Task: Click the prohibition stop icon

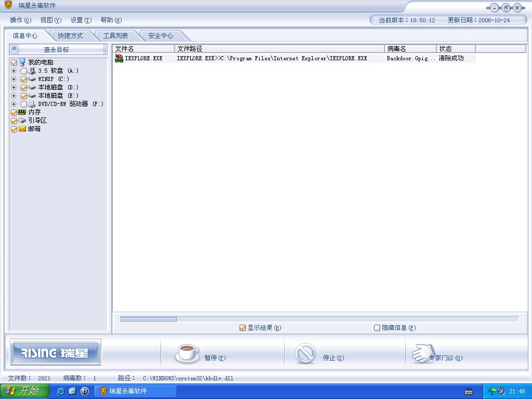Action: [x=305, y=353]
